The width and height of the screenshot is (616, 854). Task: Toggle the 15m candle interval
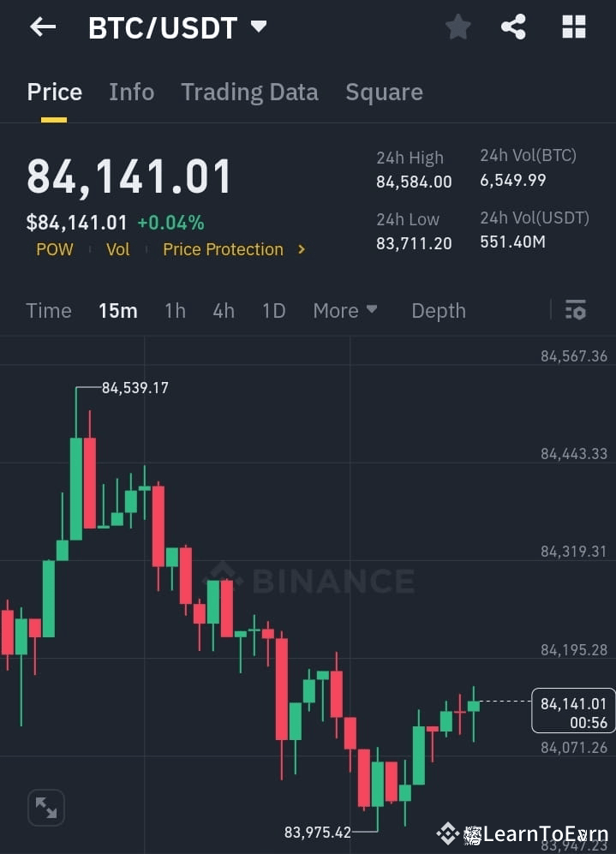click(118, 310)
